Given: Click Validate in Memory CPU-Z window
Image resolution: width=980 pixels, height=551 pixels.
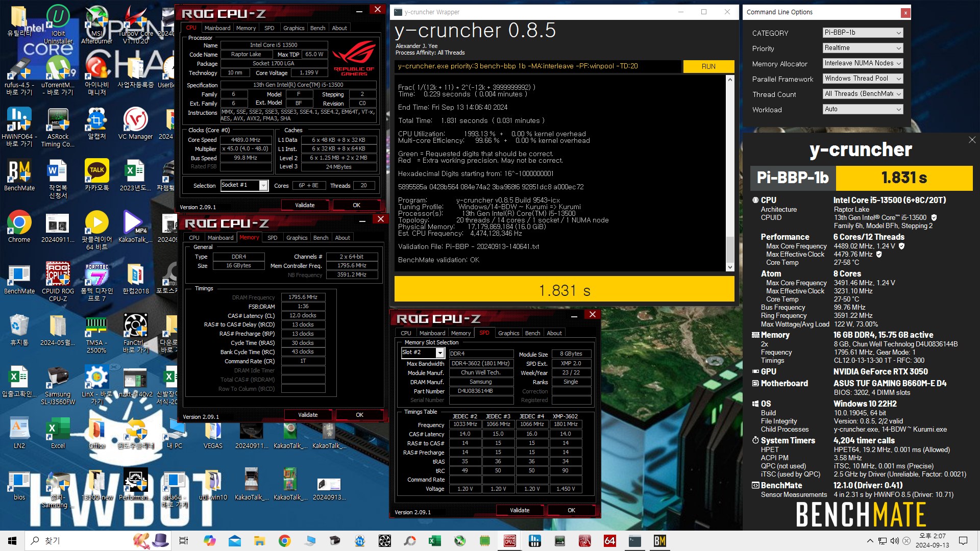Looking at the screenshot, I should (x=308, y=415).
